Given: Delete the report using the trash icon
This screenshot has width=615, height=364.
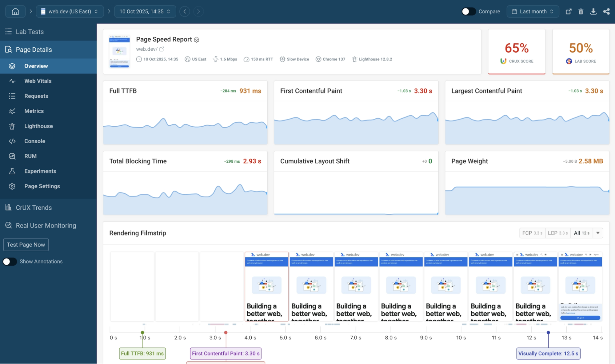Looking at the screenshot, I should pos(581,11).
